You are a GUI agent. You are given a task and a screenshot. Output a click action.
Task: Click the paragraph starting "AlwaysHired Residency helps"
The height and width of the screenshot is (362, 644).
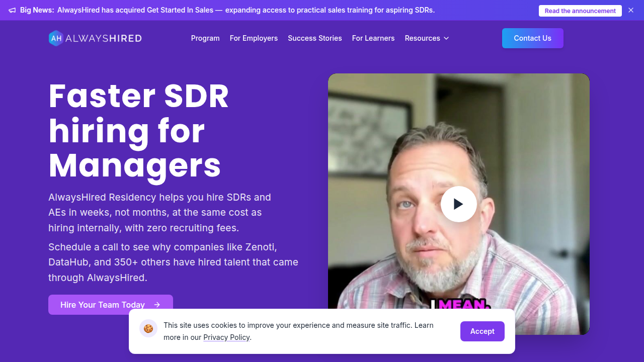160,213
